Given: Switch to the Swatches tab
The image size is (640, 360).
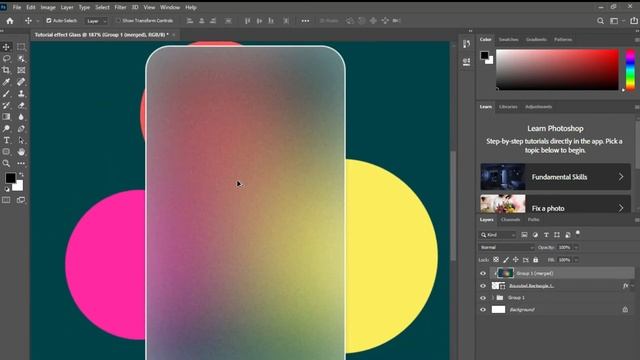Looking at the screenshot, I should click(x=509, y=40).
